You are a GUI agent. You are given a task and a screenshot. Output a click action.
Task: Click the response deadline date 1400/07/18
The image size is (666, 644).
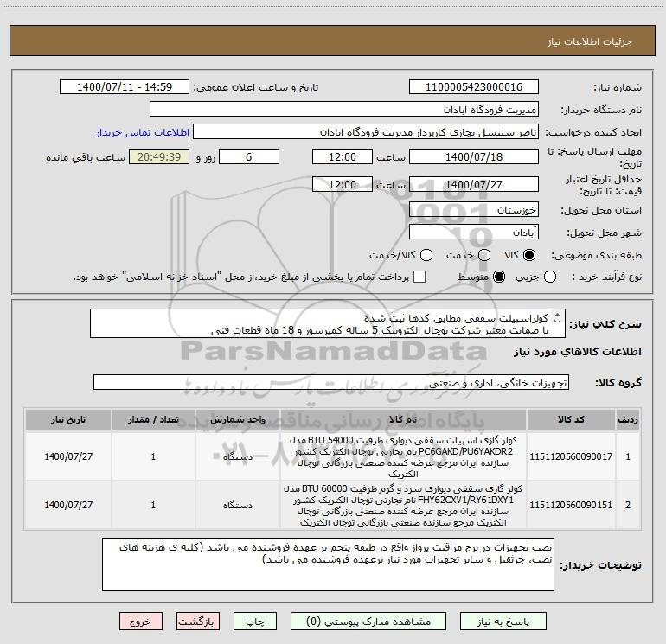coord(474,156)
